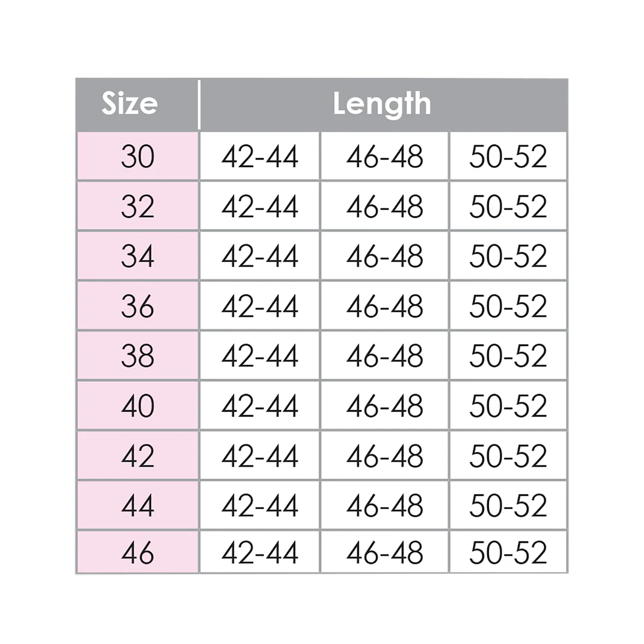The image size is (644, 644).
Task: Select size 32 cell
Action: [x=137, y=206]
